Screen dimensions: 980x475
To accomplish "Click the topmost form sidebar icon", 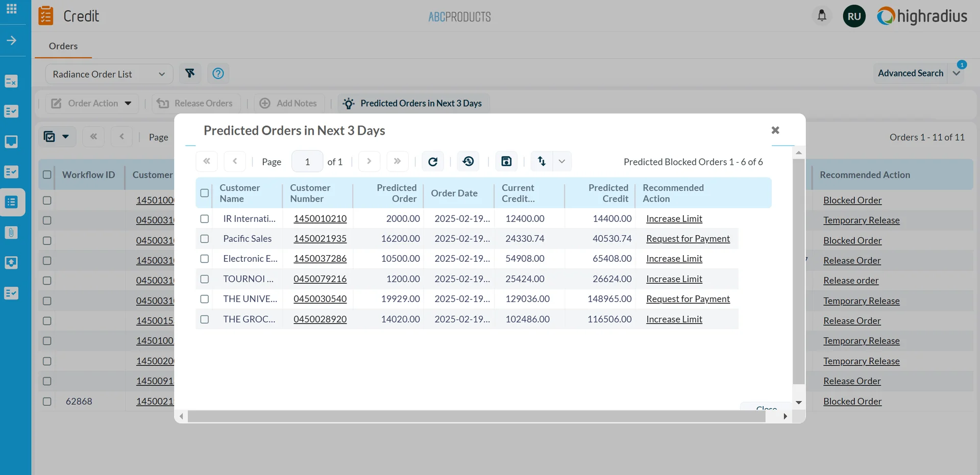I will [x=11, y=81].
